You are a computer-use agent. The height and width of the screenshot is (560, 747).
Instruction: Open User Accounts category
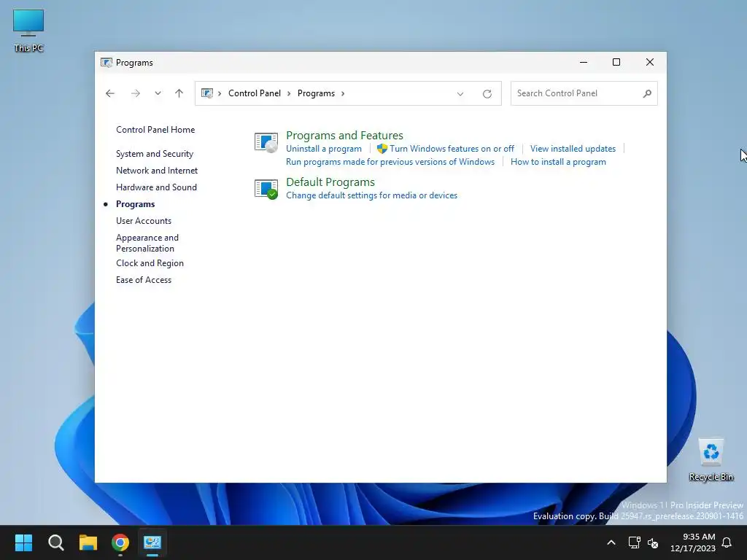[x=144, y=220]
